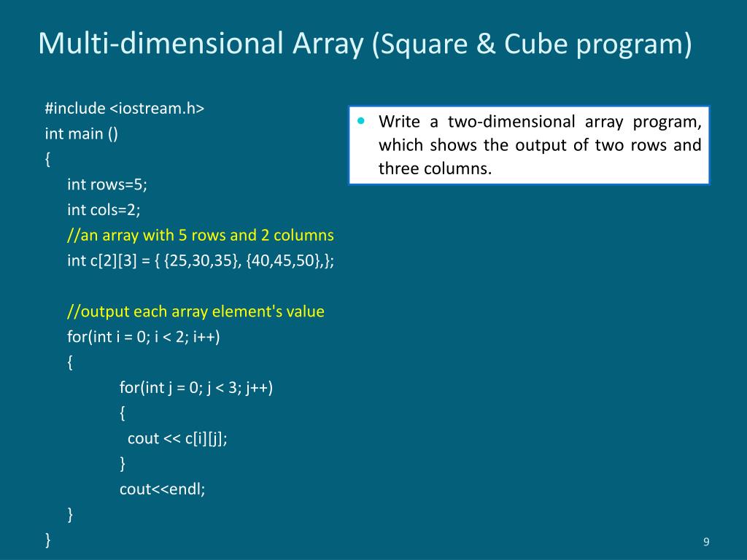Click the 'int rows=5;' line
The height and width of the screenshot is (560, 747).
pyautogui.click(x=107, y=184)
